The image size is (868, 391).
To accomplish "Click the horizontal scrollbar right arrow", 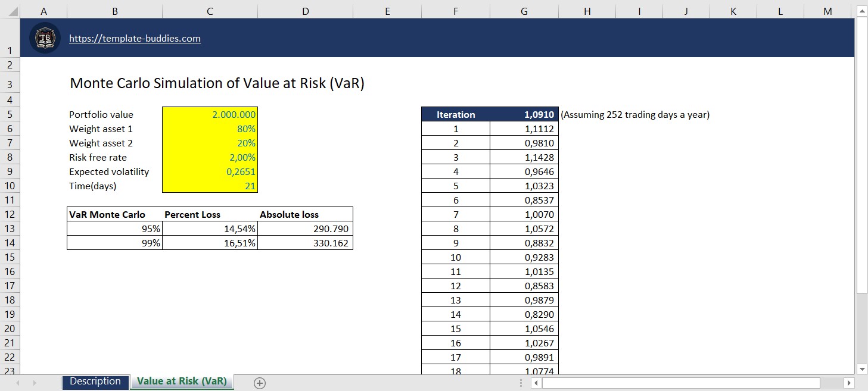I will coord(850,383).
